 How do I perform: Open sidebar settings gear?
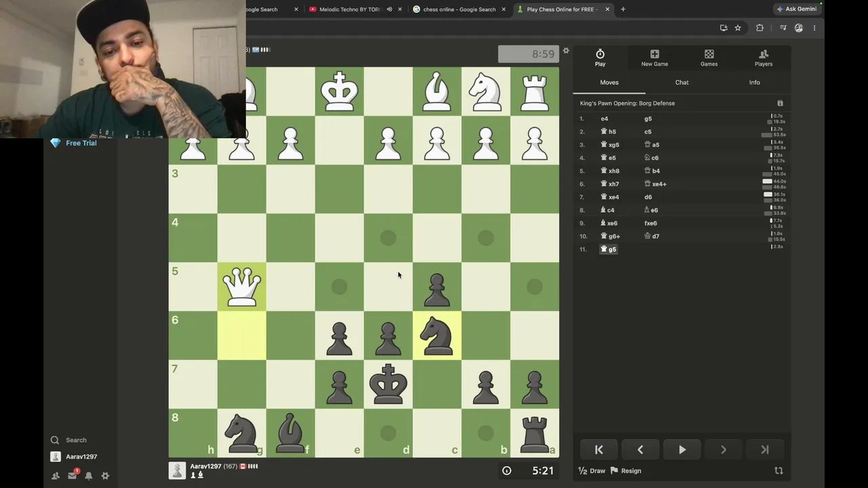point(105,476)
